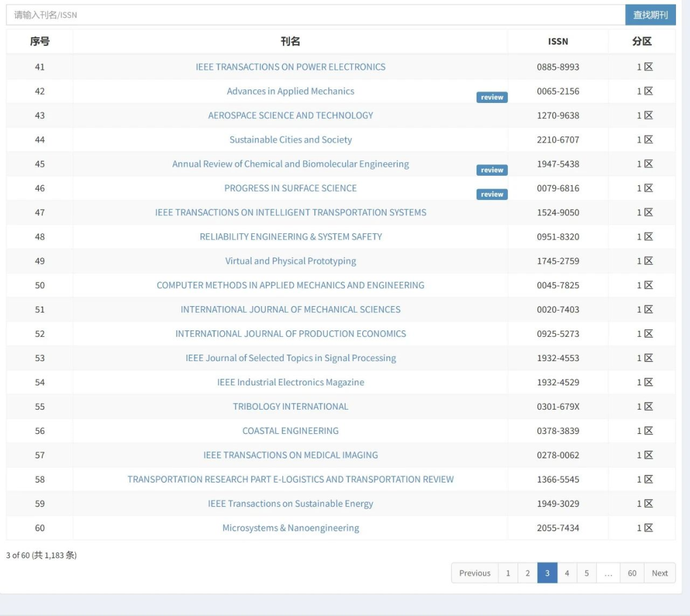Click review badge beside Advances in Applied Mechanics
Viewport: 690px width, 616px height.
point(492,98)
